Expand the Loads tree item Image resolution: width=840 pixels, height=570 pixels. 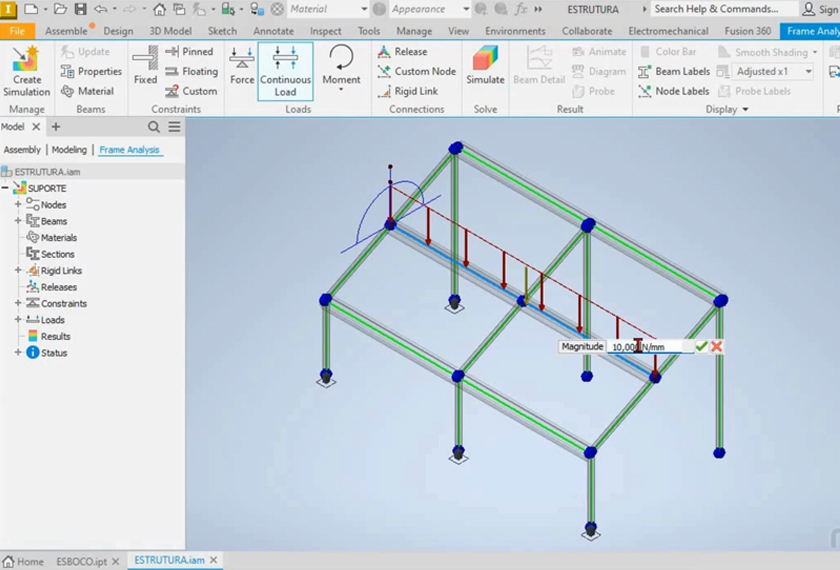18,320
